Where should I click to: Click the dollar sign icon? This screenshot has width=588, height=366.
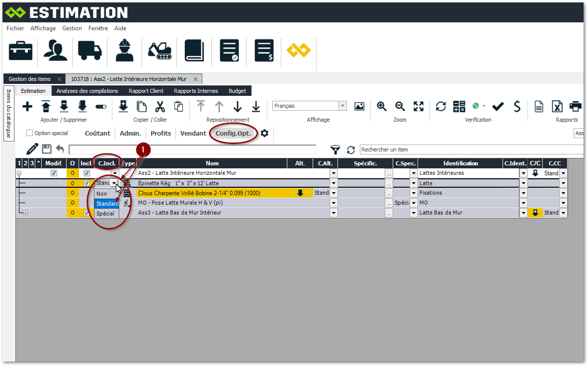(517, 106)
